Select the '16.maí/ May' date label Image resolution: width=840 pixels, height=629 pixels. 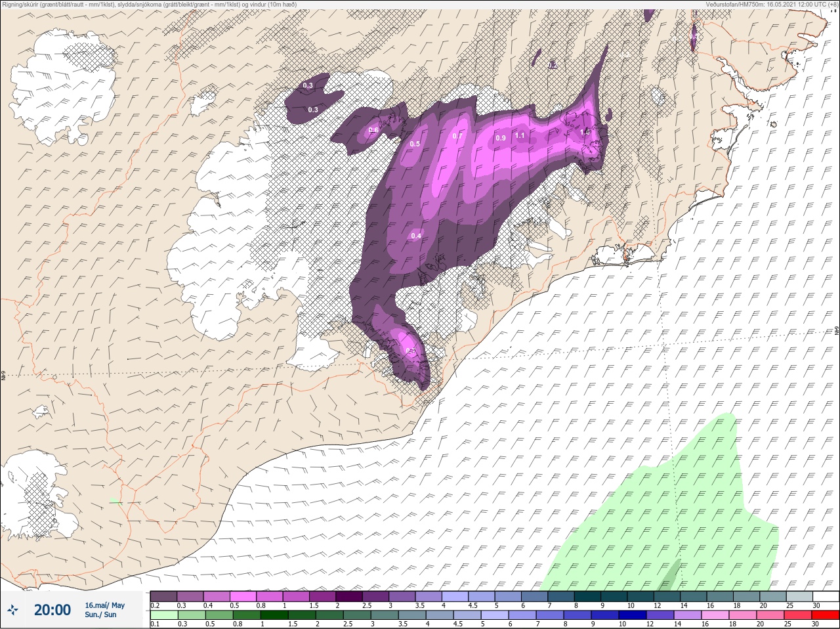coord(105,605)
